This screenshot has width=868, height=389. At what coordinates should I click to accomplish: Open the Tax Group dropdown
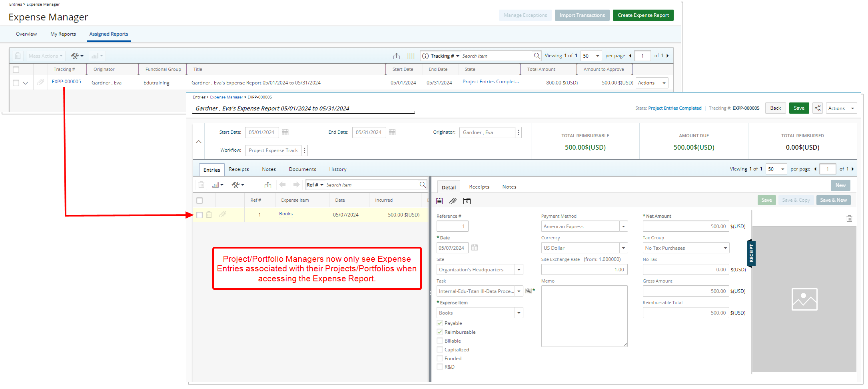725,248
